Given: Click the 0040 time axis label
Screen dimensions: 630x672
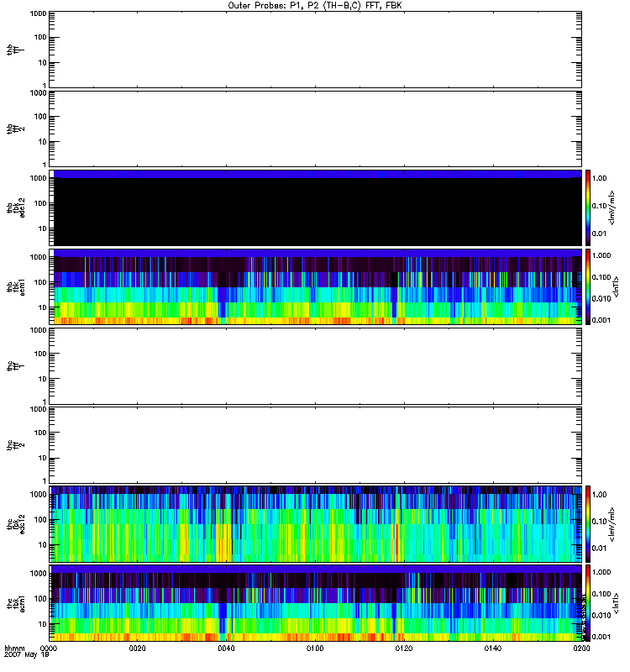Looking at the screenshot, I should click(226, 649).
